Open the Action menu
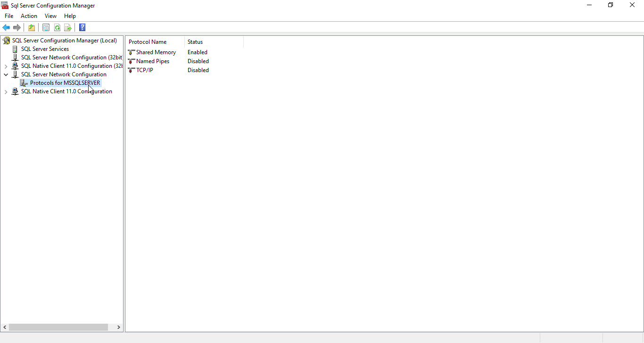The image size is (644, 343). pos(29,16)
